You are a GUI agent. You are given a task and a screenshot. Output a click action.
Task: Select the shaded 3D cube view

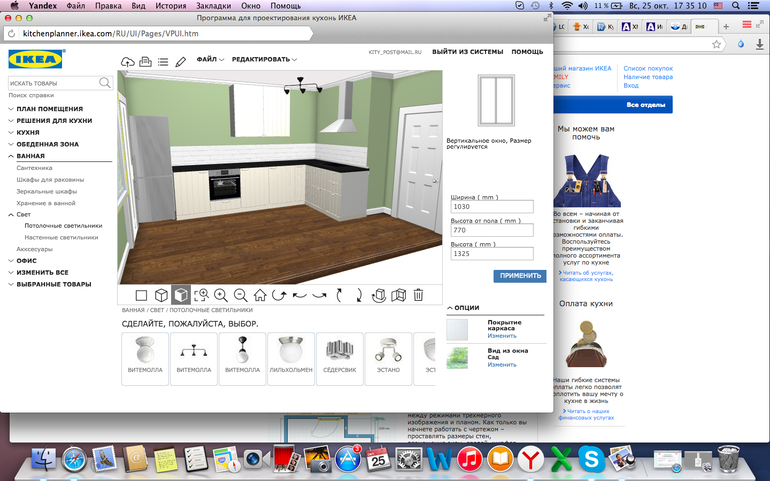pyautogui.click(x=180, y=295)
